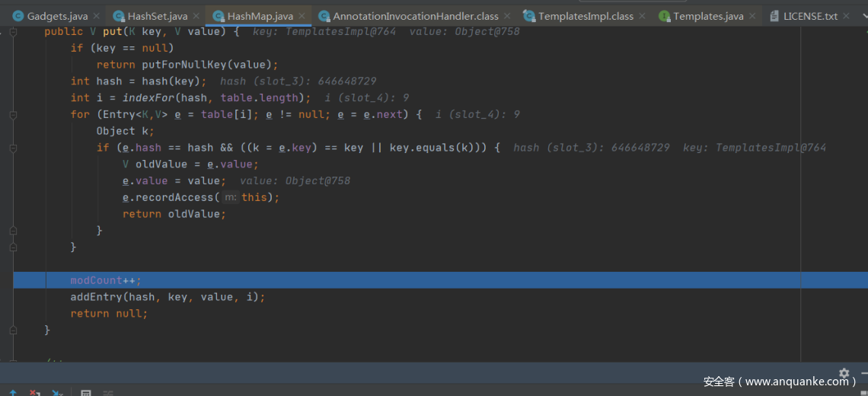Click the HashSet.java locked class icon
Viewport: 868px width, 396px height.
point(119,16)
